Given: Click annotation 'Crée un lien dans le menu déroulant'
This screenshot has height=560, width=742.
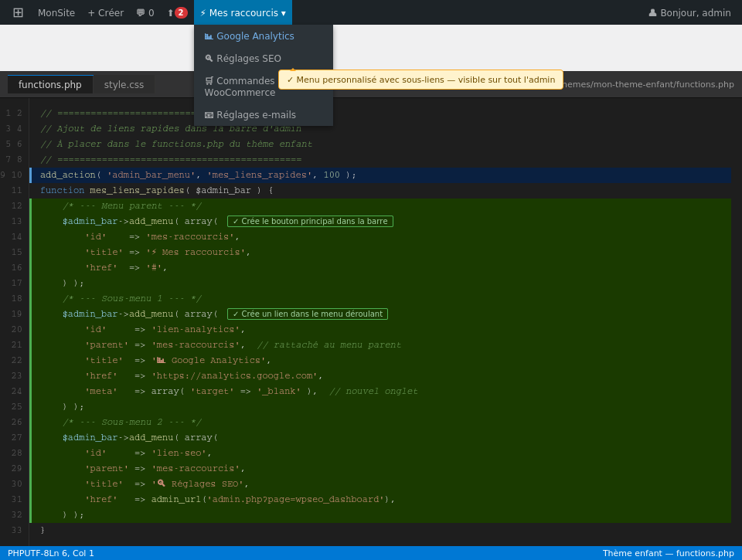Looking at the screenshot, I should click(308, 314).
